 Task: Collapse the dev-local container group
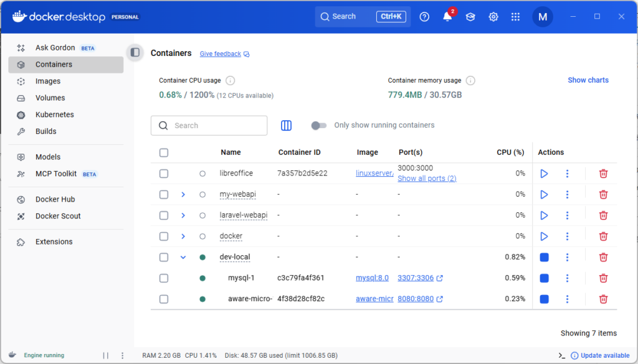183,257
